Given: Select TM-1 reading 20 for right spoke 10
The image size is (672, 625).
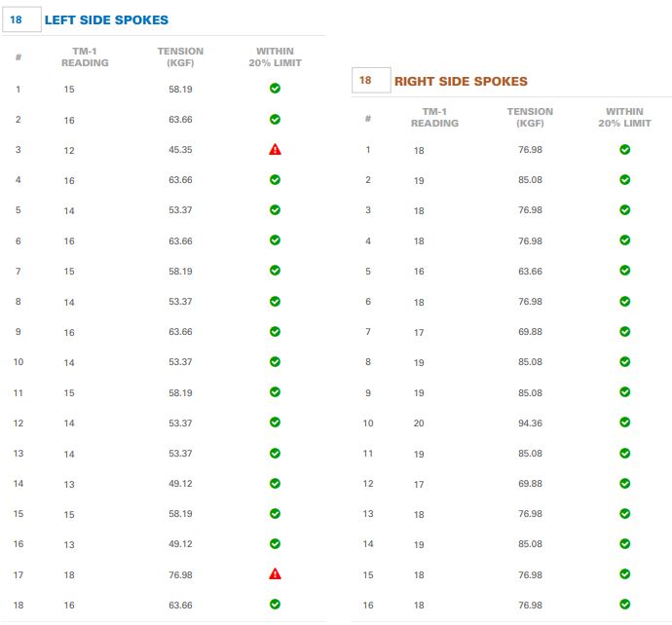Looking at the screenshot, I should pyautogui.click(x=420, y=423).
